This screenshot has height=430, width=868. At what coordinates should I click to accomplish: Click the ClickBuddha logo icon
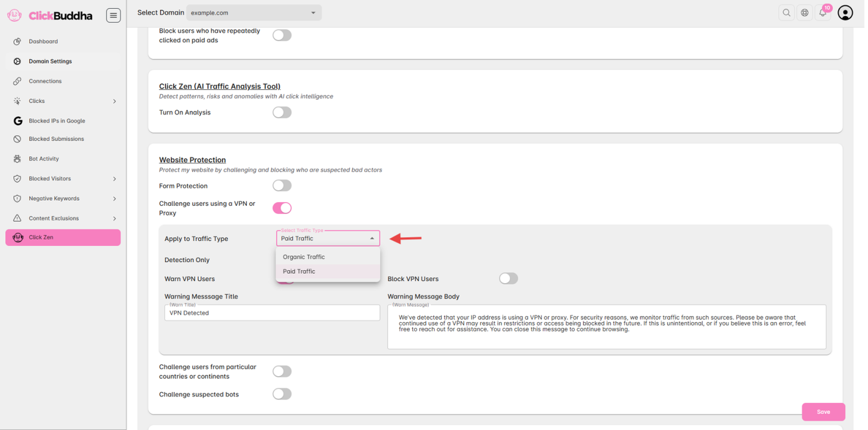pyautogui.click(x=14, y=15)
